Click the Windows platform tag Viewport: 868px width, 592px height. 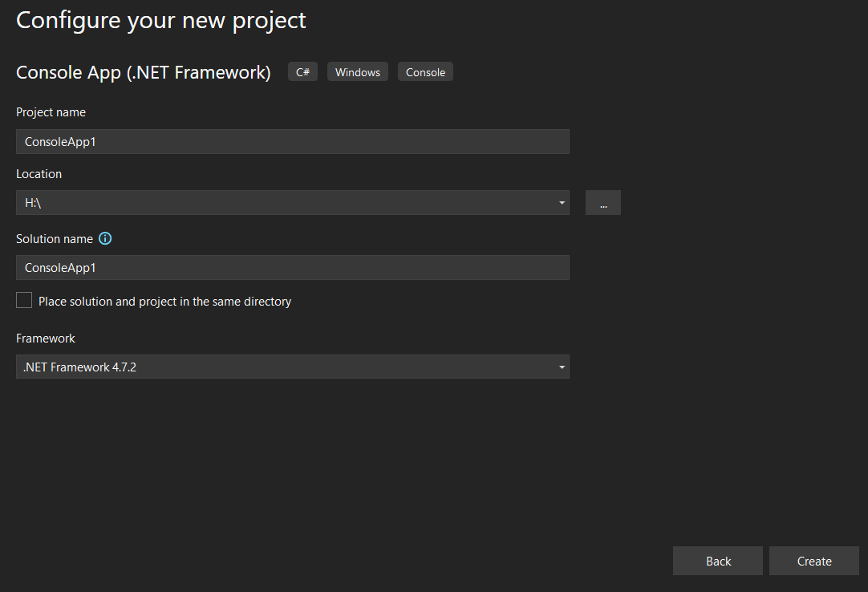(x=358, y=72)
